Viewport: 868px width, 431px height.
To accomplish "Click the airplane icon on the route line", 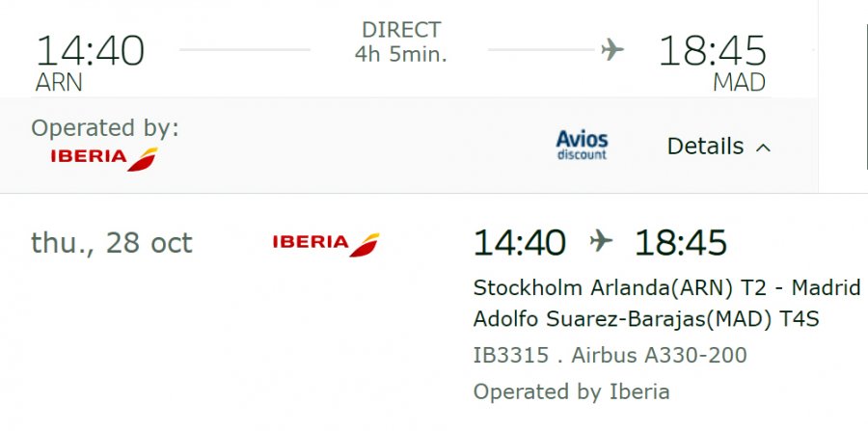I will coord(611,49).
